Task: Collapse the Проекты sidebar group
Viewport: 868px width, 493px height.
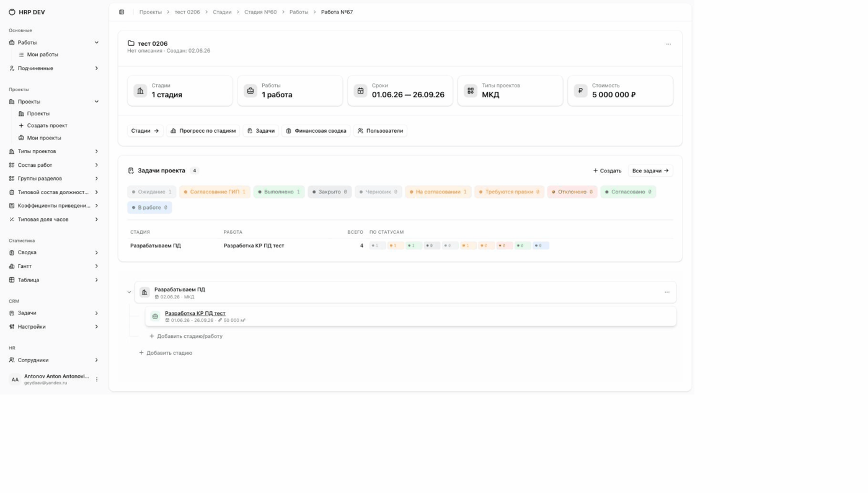Action: pos(97,102)
